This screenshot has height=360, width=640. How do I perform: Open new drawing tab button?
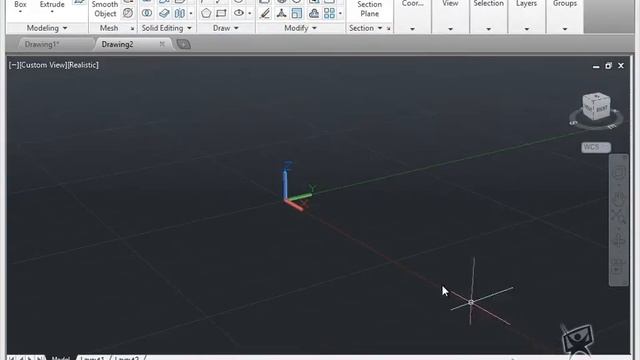(x=184, y=44)
